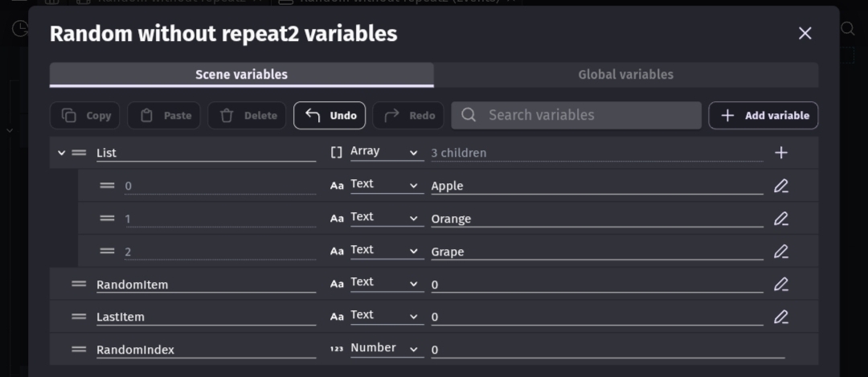Open the Text type dropdown for LastItem
This screenshot has width=868, height=377.
click(385, 316)
